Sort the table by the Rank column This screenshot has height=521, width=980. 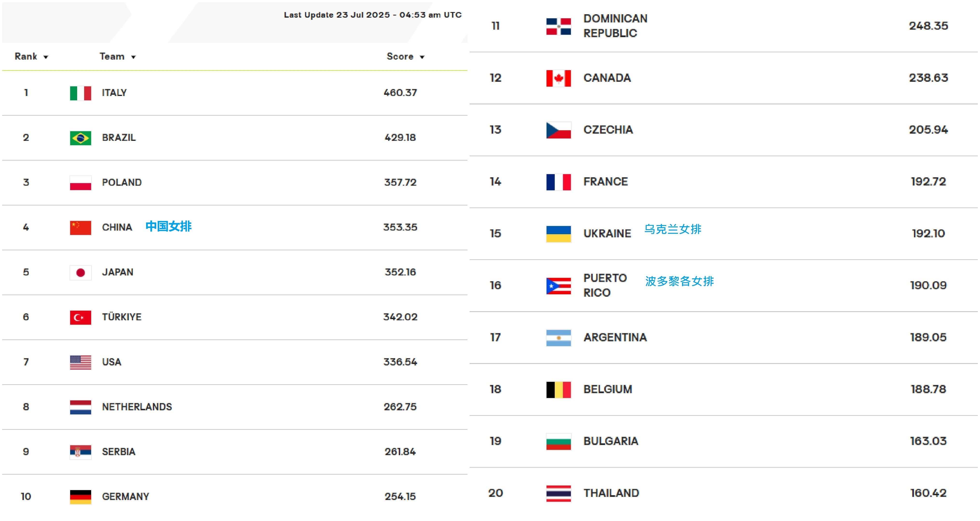31,57
